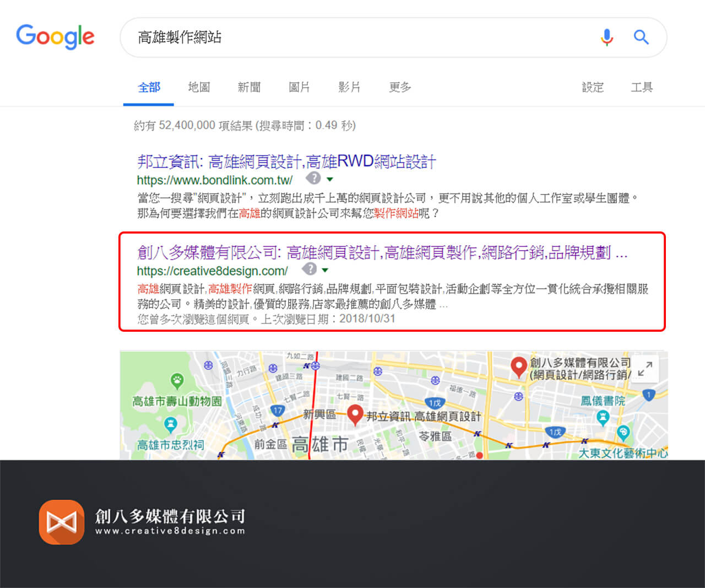Click the bondlink.com.tw URL

215,180
